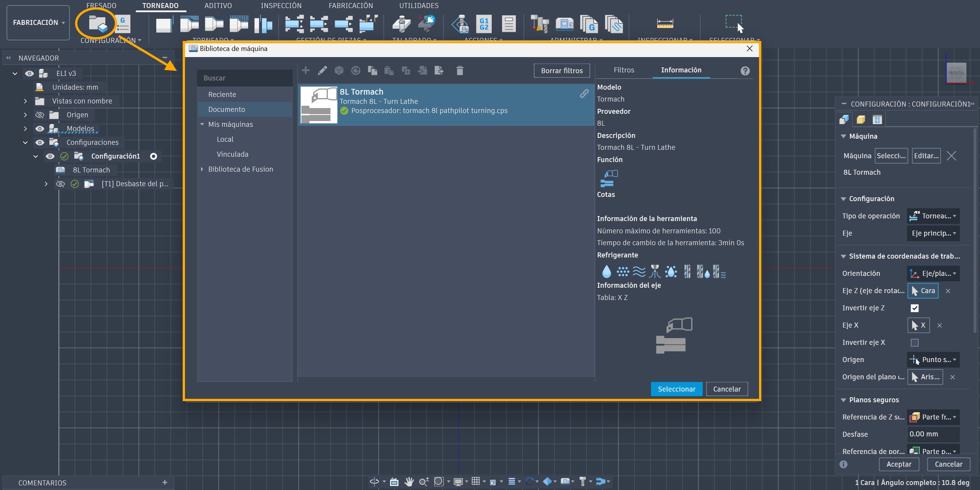Click the Selecci... machine button
Image resolution: width=980 pixels, height=490 pixels.
pyautogui.click(x=891, y=156)
